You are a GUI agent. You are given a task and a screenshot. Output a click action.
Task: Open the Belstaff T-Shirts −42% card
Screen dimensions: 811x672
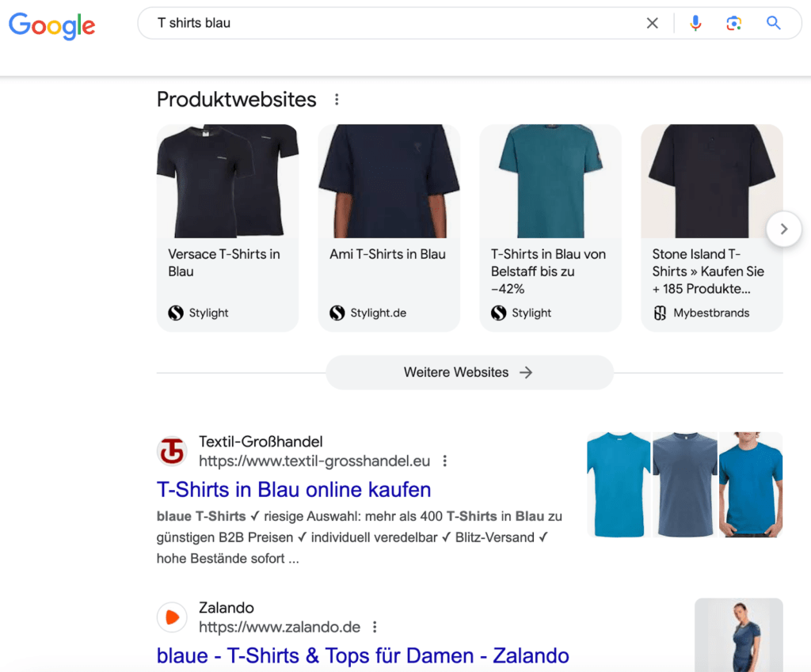click(x=550, y=228)
